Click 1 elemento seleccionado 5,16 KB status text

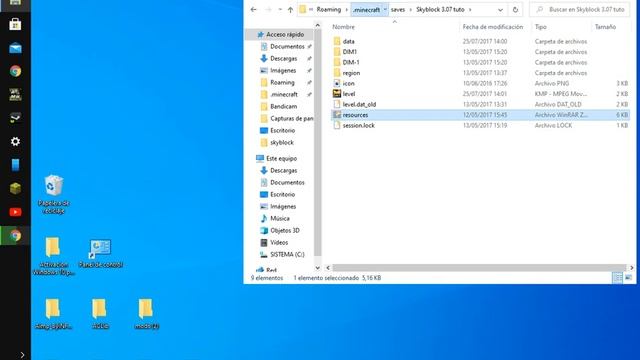[337, 278]
